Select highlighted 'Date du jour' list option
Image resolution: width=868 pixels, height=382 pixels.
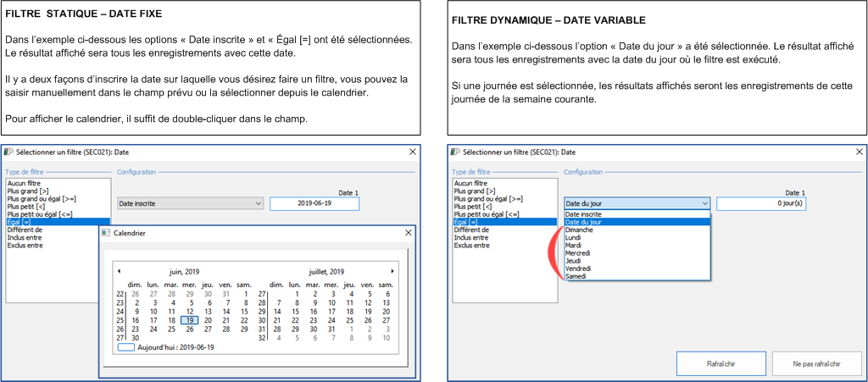tap(583, 222)
